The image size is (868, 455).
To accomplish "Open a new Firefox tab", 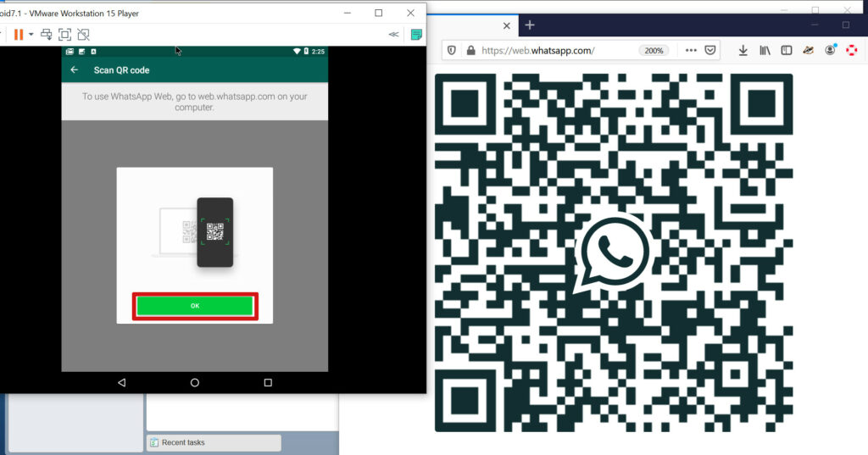I will (x=530, y=25).
